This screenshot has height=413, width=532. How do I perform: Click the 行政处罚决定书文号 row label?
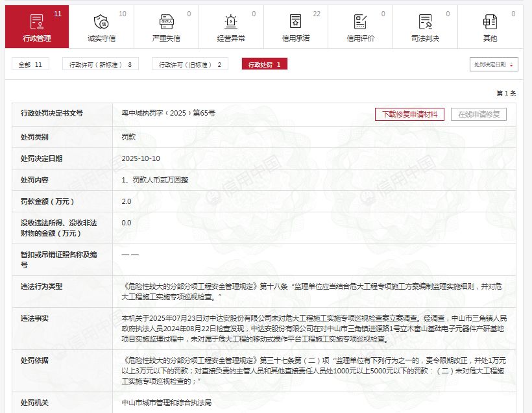pos(51,113)
